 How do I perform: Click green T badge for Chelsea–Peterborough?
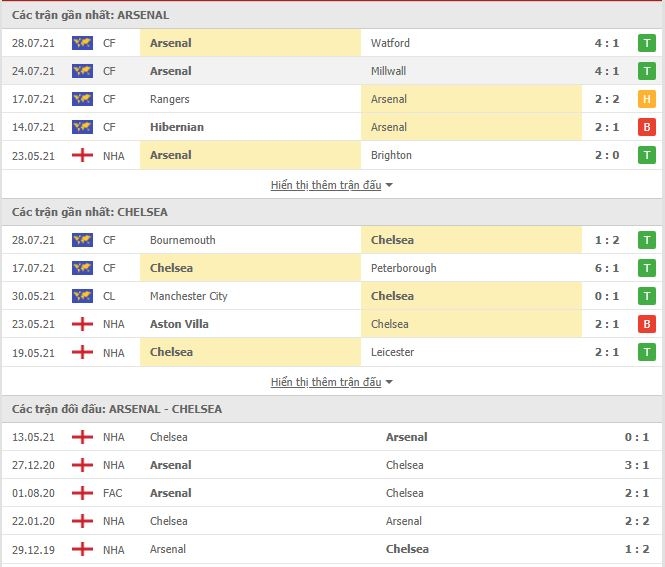[x=646, y=268]
